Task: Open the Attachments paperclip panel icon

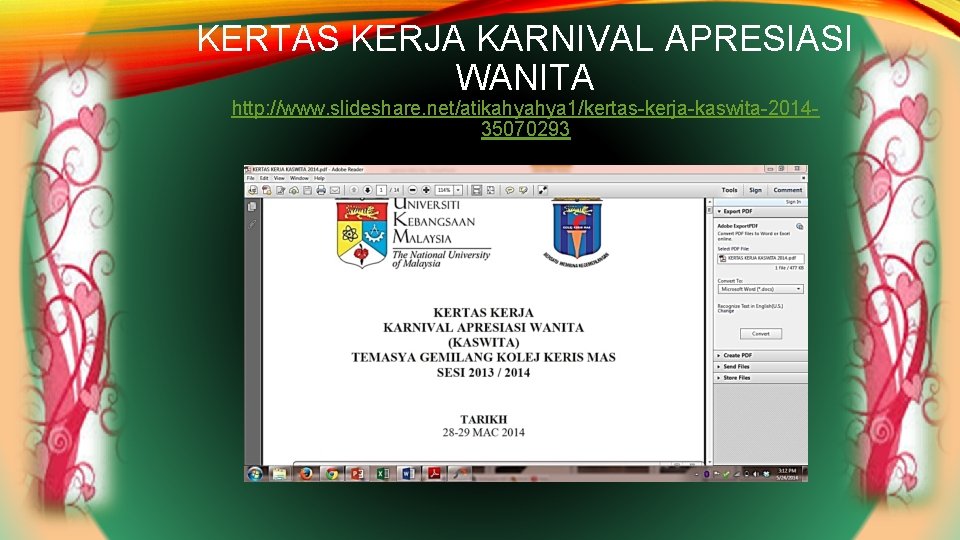Action: 252,225
